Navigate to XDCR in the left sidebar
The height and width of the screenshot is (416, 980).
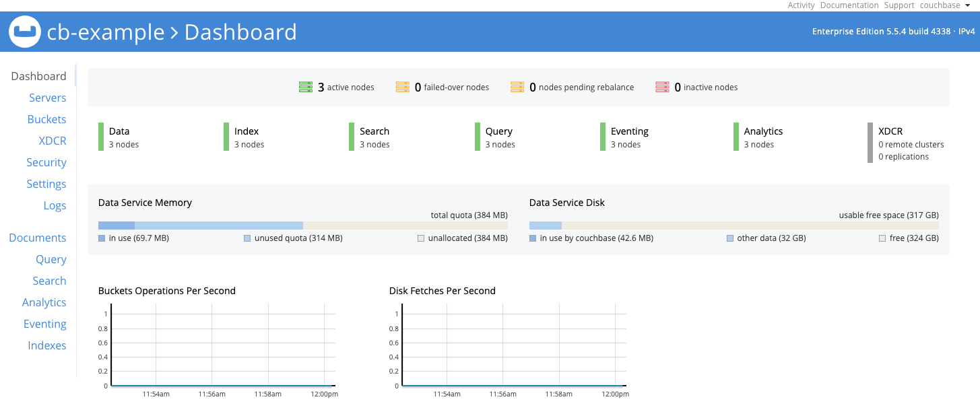tap(53, 141)
